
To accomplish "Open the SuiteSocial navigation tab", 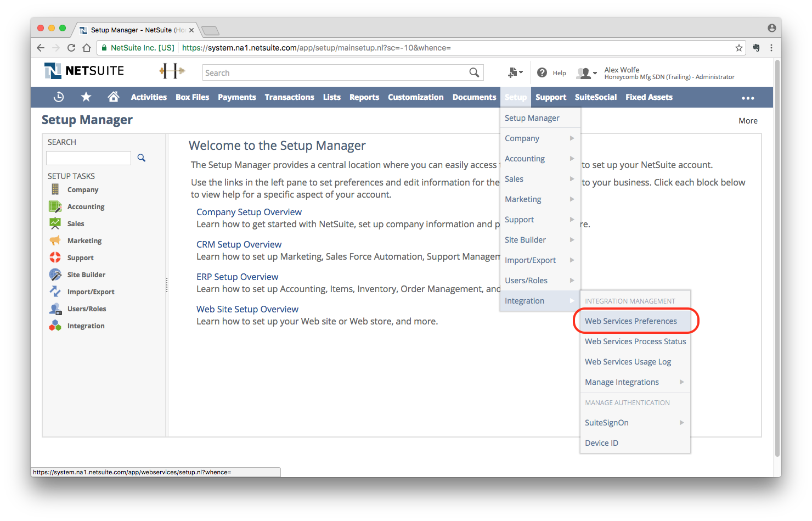I will click(596, 97).
